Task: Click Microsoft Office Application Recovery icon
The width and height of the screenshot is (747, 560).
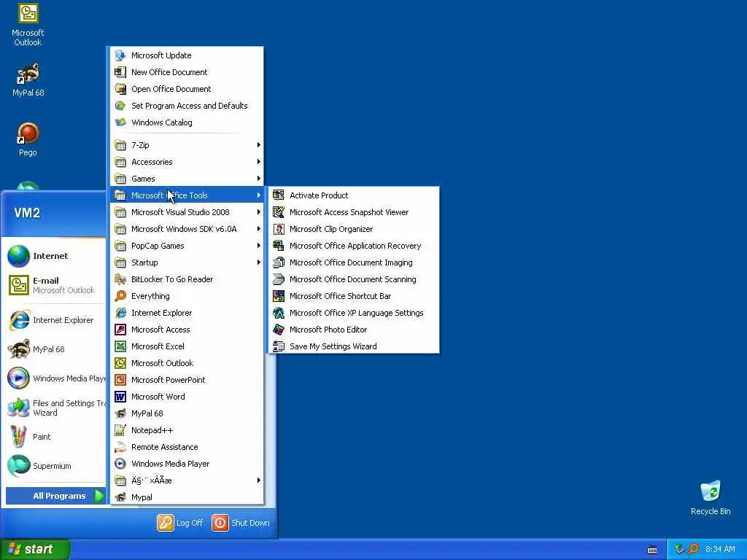Action: point(279,246)
